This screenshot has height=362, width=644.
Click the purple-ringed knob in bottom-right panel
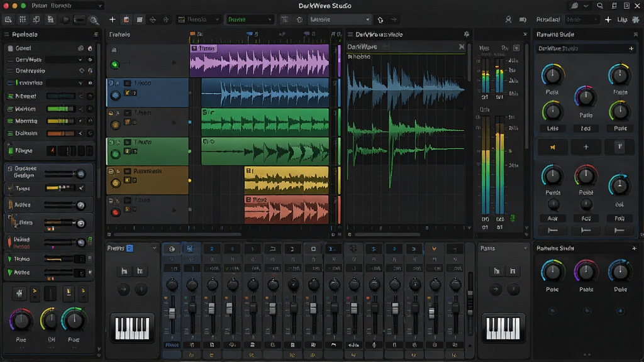tap(586, 271)
